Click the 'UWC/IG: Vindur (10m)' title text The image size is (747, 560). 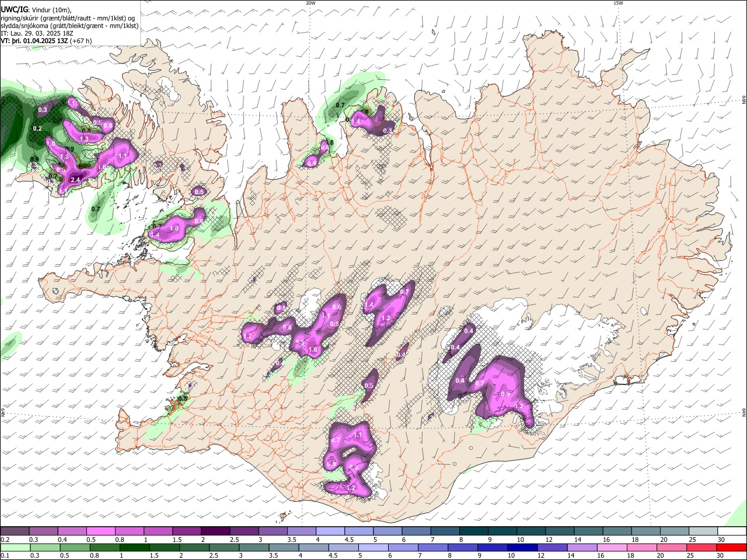pyautogui.click(x=36, y=9)
